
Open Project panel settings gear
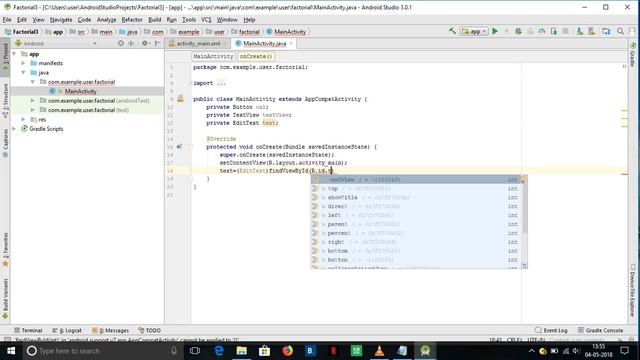[x=145, y=43]
